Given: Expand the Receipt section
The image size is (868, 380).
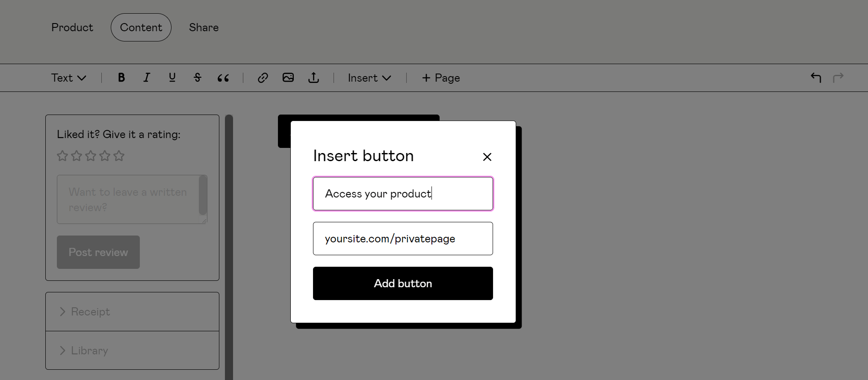Looking at the screenshot, I should pyautogui.click(x=132, y=312).
